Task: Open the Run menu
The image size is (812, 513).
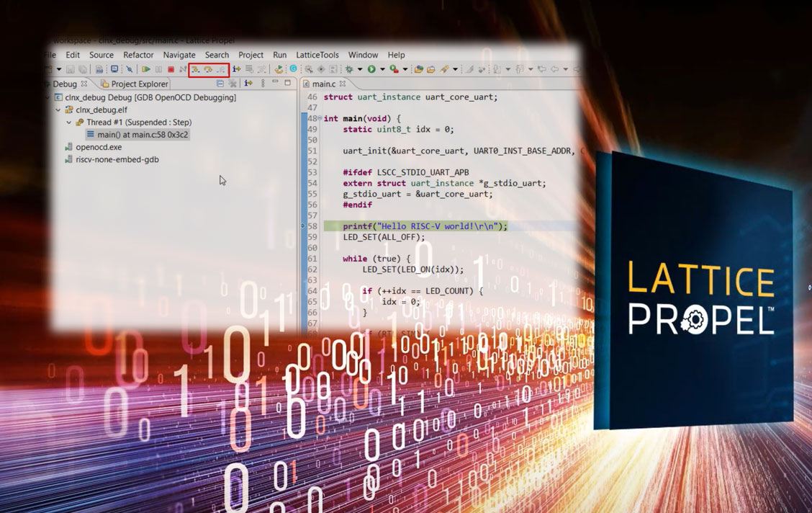Action: (279, 55)
